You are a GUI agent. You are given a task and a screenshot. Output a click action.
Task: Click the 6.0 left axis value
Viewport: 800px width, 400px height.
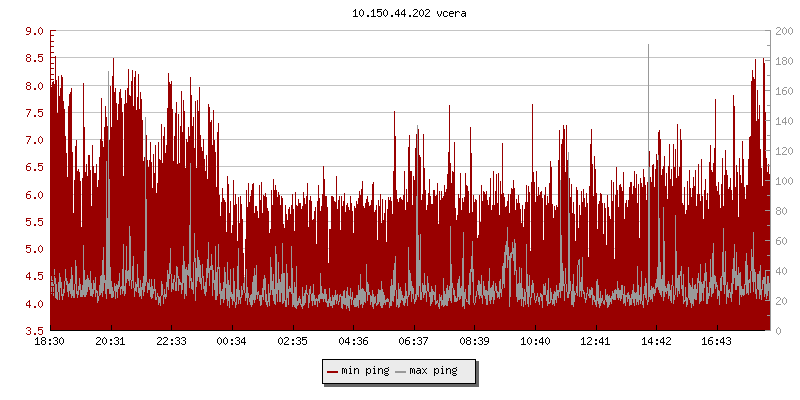click(x=33, y=195)
